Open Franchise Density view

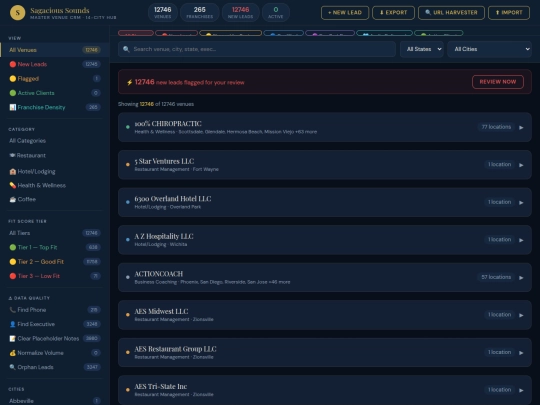pos(55,107)
